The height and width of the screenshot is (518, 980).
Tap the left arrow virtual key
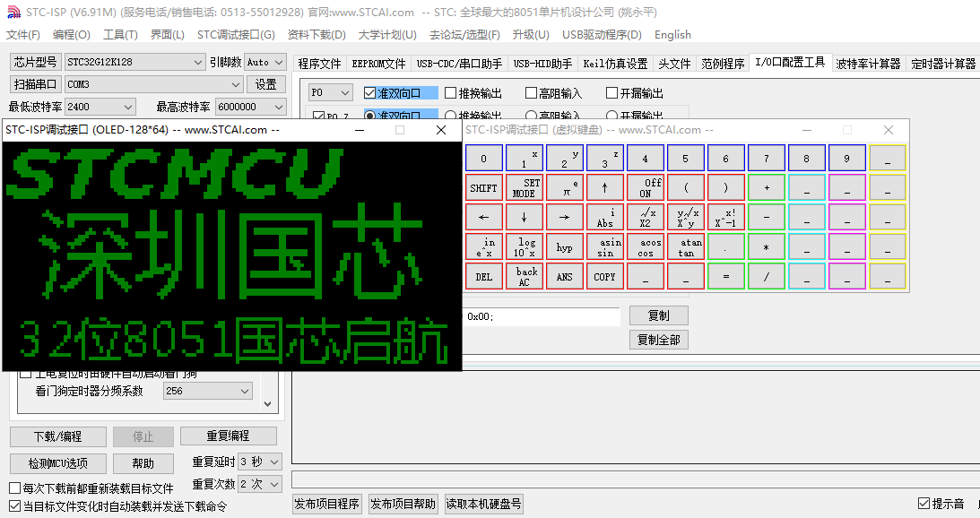(x=484, y=217)
